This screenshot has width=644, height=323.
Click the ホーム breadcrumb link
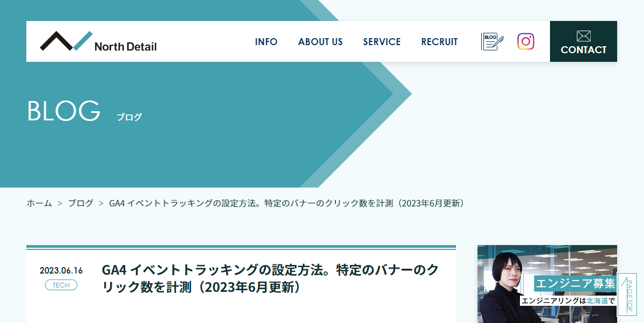pos(39,203)
